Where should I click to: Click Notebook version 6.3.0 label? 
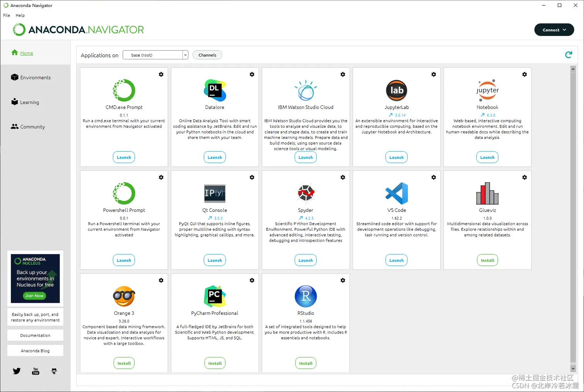pyautogui.click(x=491, y=115)
